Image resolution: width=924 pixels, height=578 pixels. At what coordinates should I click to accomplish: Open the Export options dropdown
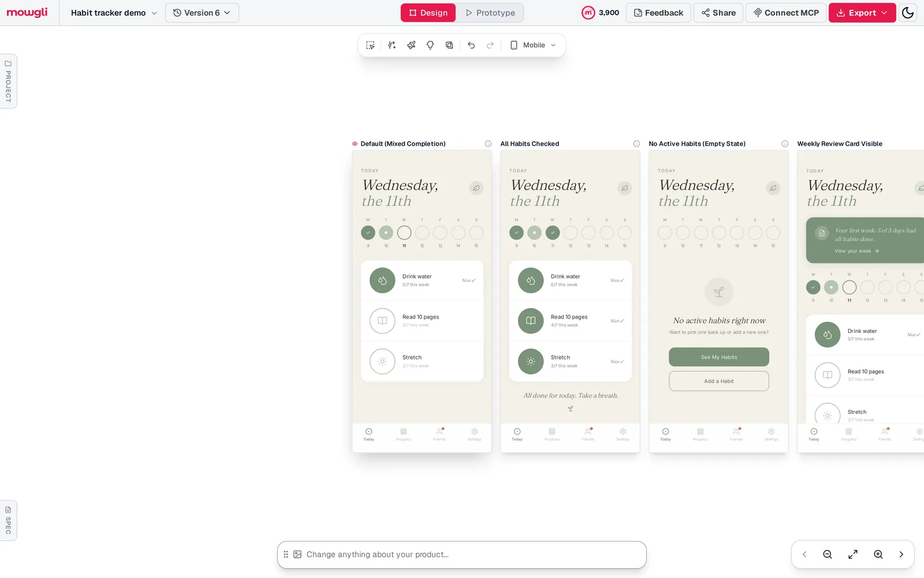click(862, 13)
